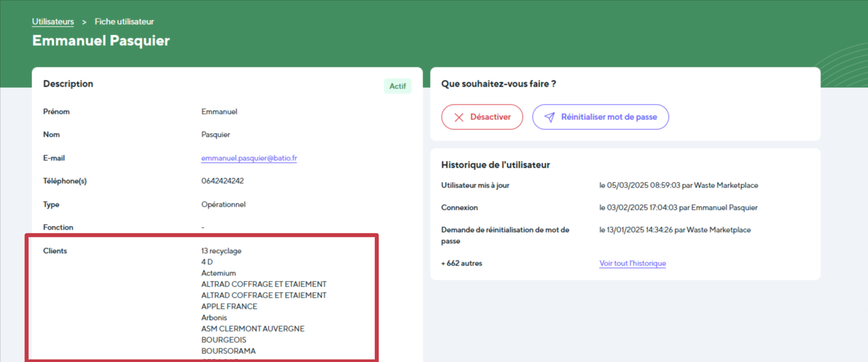Screen dimensions: 868x362
Task: Click the 'Utilisateur mis à jour' history entry
Action: click(475, 186)
